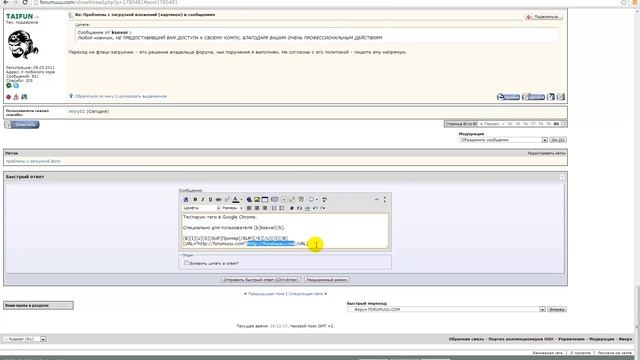
Task: Open the smilies dropdown arrow
Action: pyautogui.click(x=317, y=200)
